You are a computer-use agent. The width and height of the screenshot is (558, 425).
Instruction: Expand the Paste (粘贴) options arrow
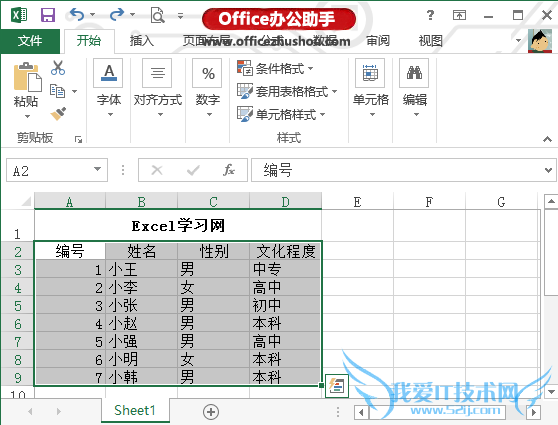click(x=27, y=116)
